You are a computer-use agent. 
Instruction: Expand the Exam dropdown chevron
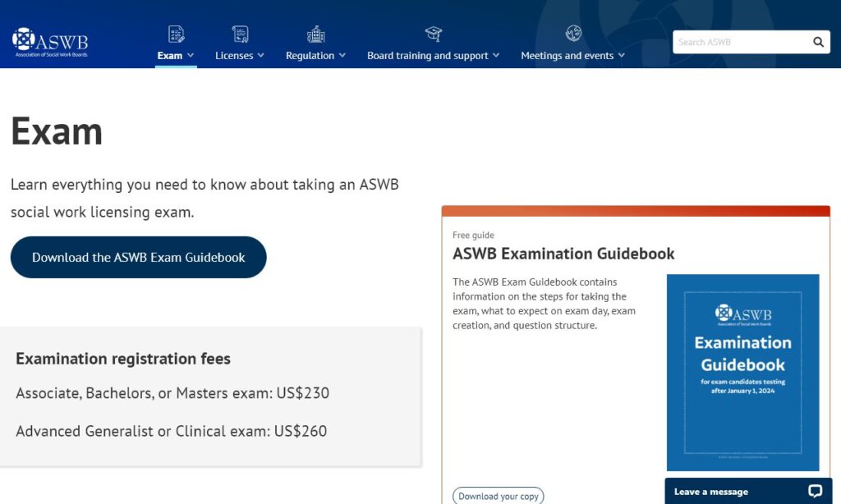pyautogui.click(x=191, y=57)
